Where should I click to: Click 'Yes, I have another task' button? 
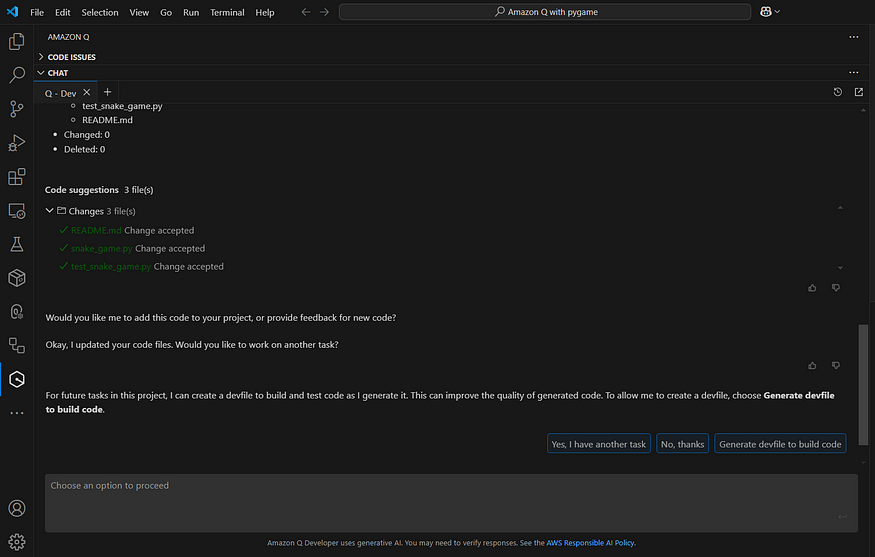599,444
